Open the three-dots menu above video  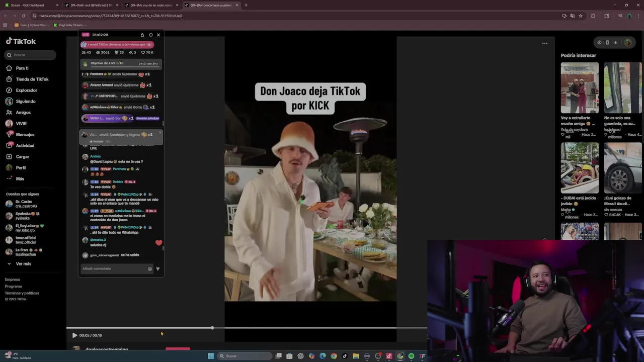[x=544, y=43]
